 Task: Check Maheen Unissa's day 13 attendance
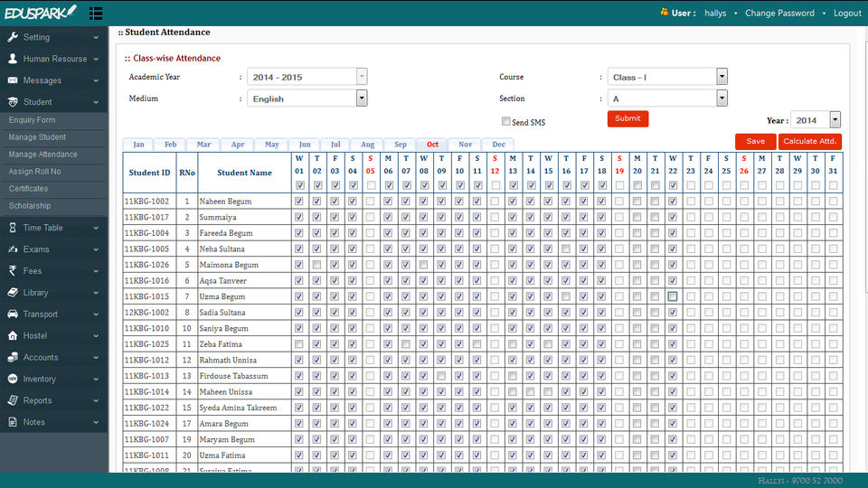pyautogui.click(x=513, y=391)
